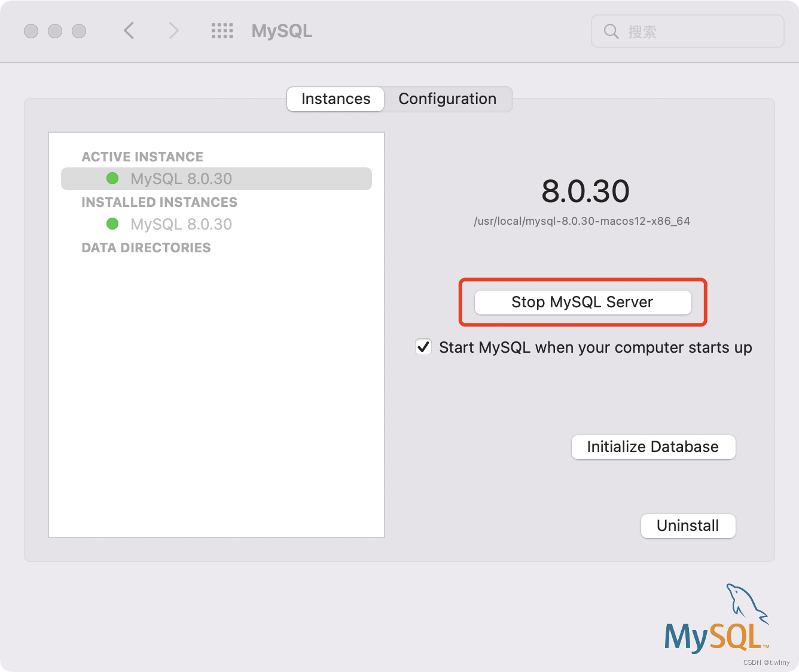The image size is (799, 672).
Task: Go forward with the right chevron
Action: [173, 30]
